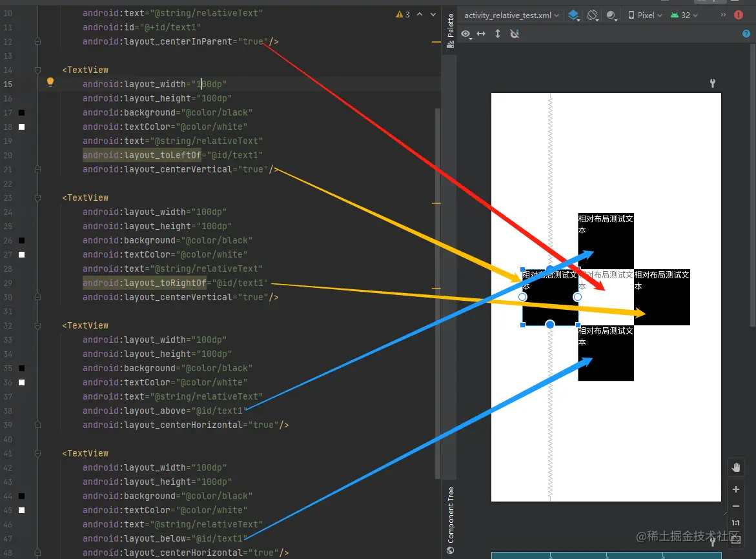Click the yellow lightbulb quick-fix on line 15
This screenshot has width=756, height=559.
50,82
